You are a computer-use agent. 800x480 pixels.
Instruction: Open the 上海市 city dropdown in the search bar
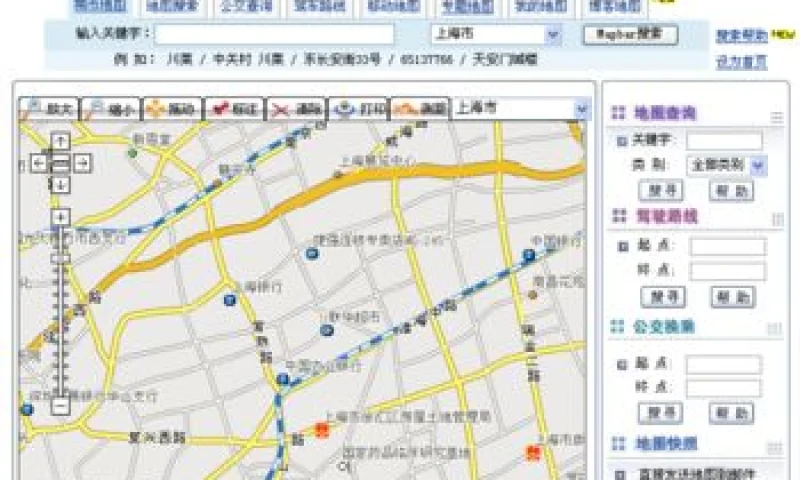coord(553,35)
